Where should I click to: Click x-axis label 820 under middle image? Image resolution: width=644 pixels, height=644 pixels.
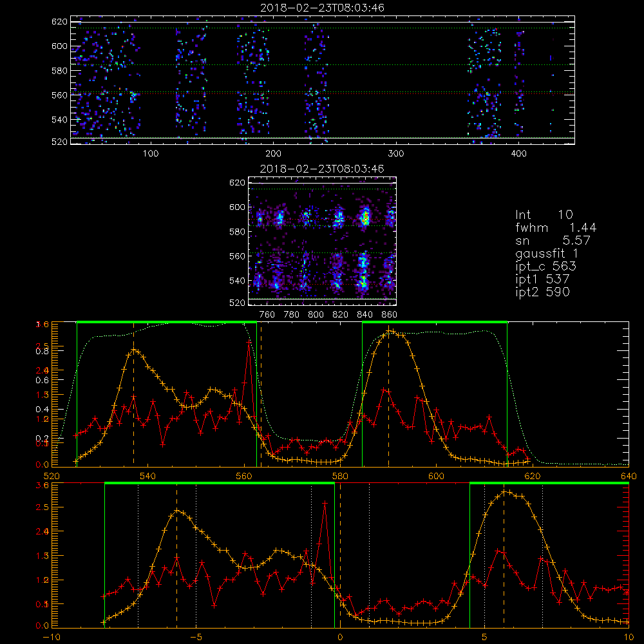(x=341, y=315)
